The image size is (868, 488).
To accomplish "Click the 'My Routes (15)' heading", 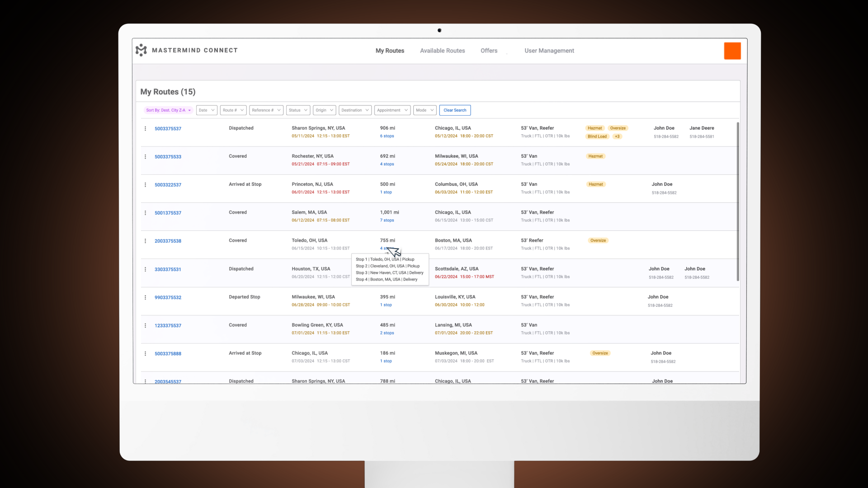I will [x=168, y=92].
